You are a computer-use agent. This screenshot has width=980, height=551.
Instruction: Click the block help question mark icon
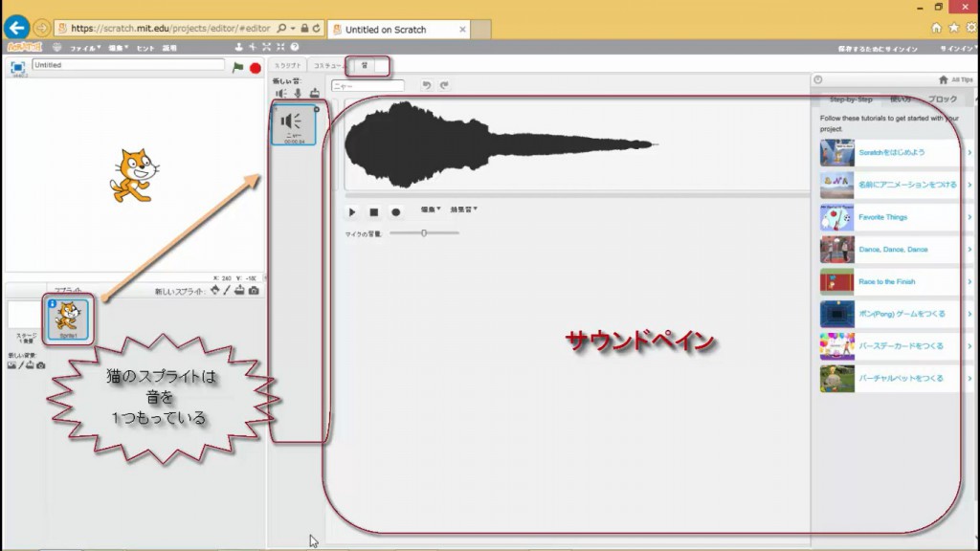point(295,47)
